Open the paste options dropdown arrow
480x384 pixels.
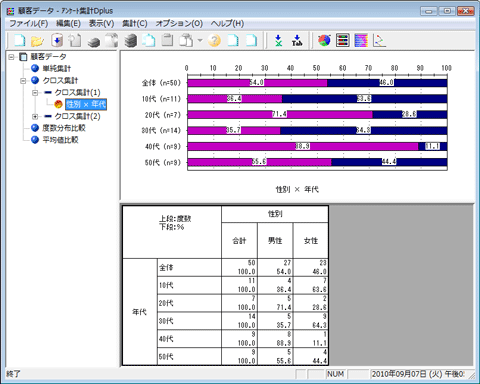(200, 41)
